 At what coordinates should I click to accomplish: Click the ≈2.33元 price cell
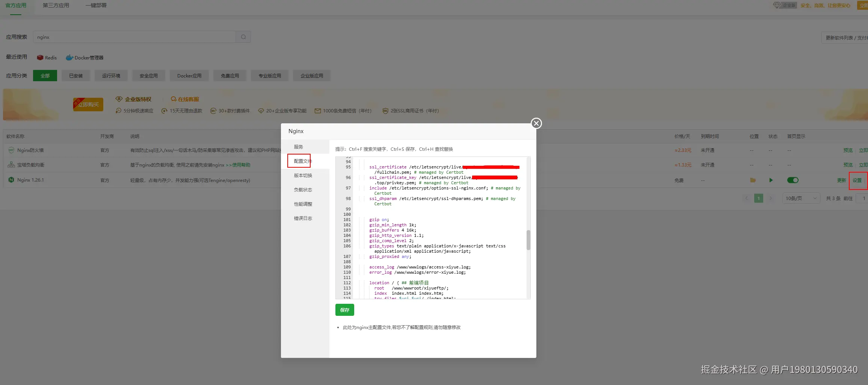[683, 150]
